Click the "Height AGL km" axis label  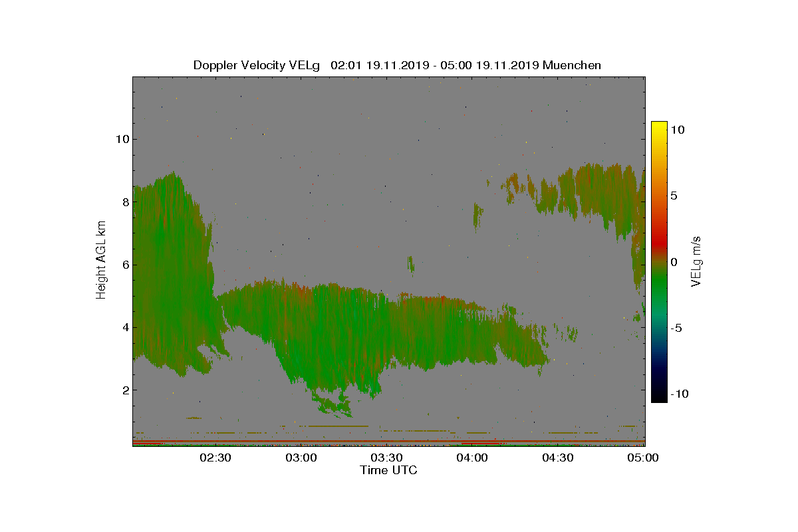101,261
